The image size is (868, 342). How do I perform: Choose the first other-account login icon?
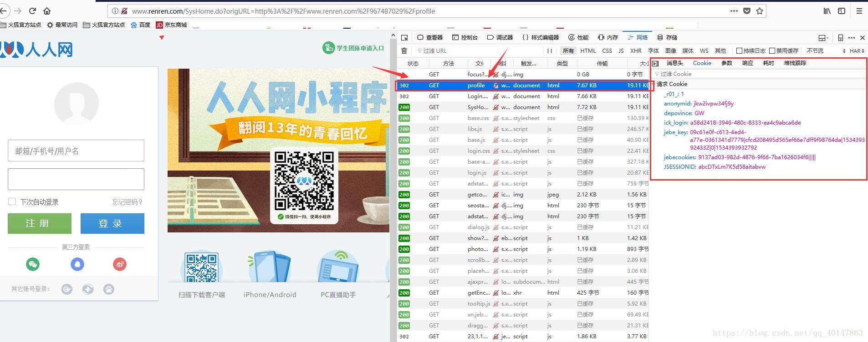pos(67,289)
